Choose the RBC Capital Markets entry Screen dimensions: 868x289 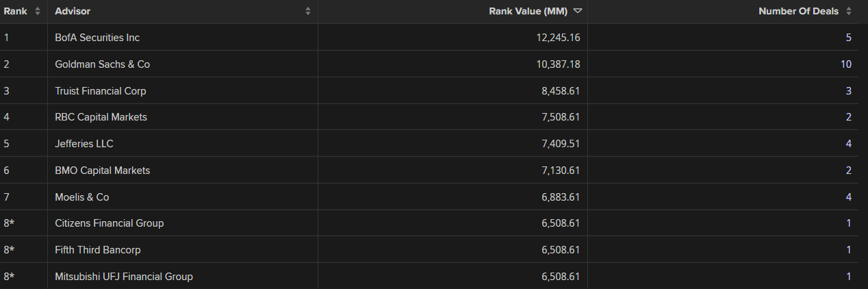[x=101, y=117]
